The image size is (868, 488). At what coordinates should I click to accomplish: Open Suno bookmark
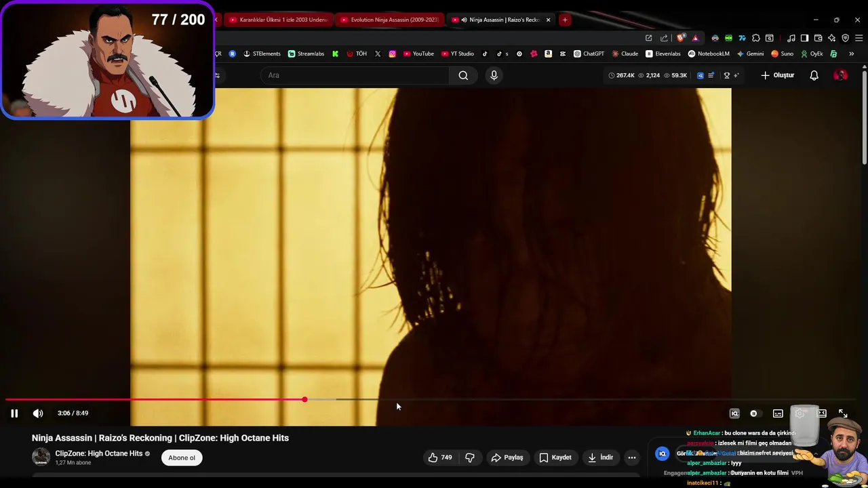(782, 54)
